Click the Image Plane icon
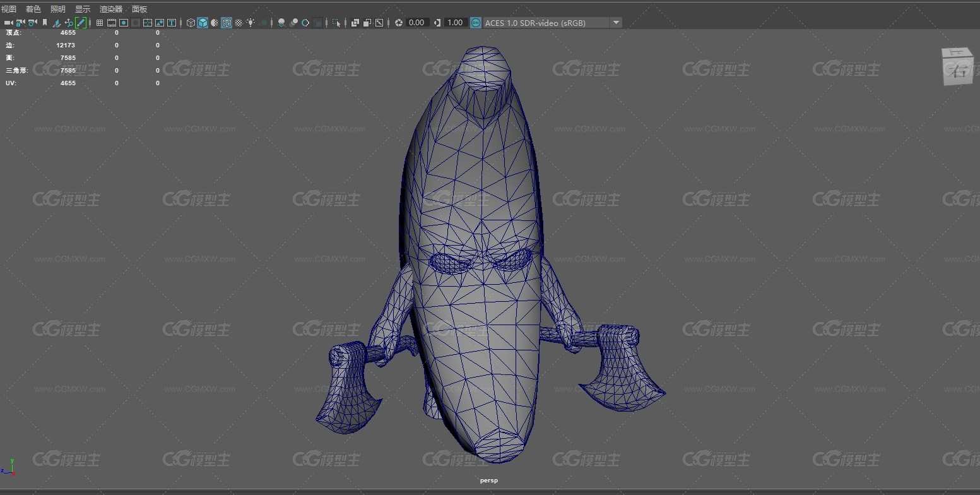The width and height of the screenshot is (980, 495). tap(56, 23)
